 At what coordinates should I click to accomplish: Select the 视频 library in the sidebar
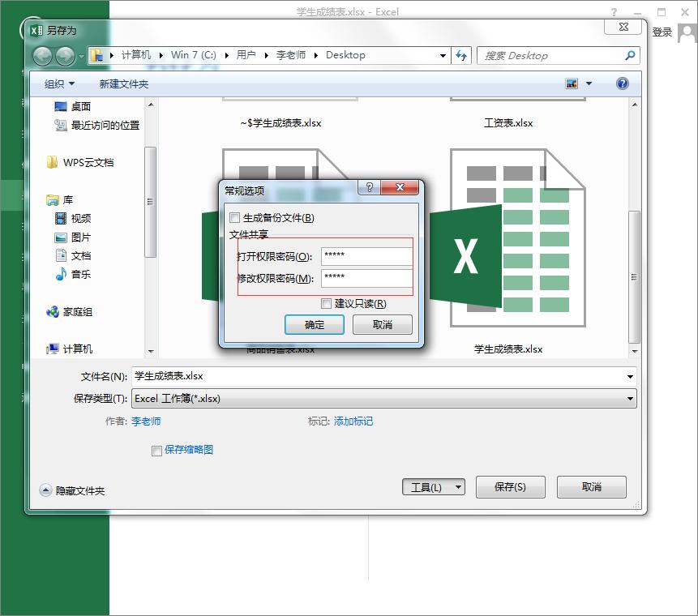pos(82,217)
